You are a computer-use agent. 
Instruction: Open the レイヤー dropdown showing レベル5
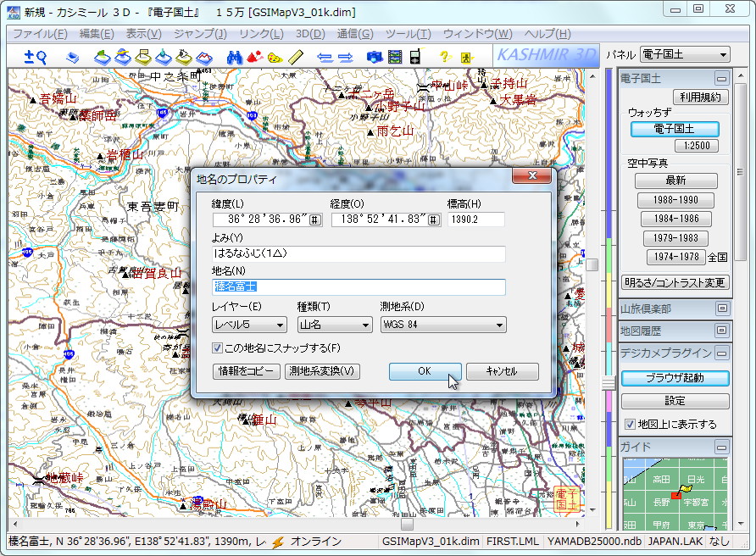(249, 325)
